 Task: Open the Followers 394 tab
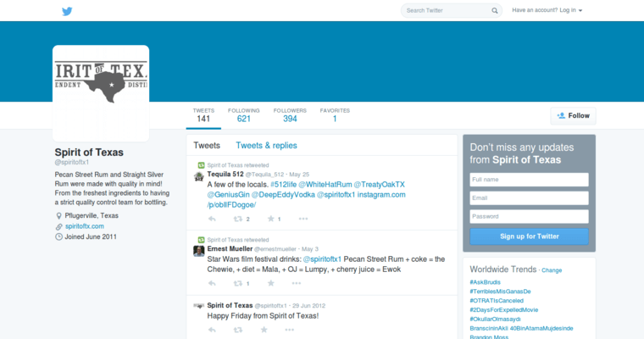[290, 116]
